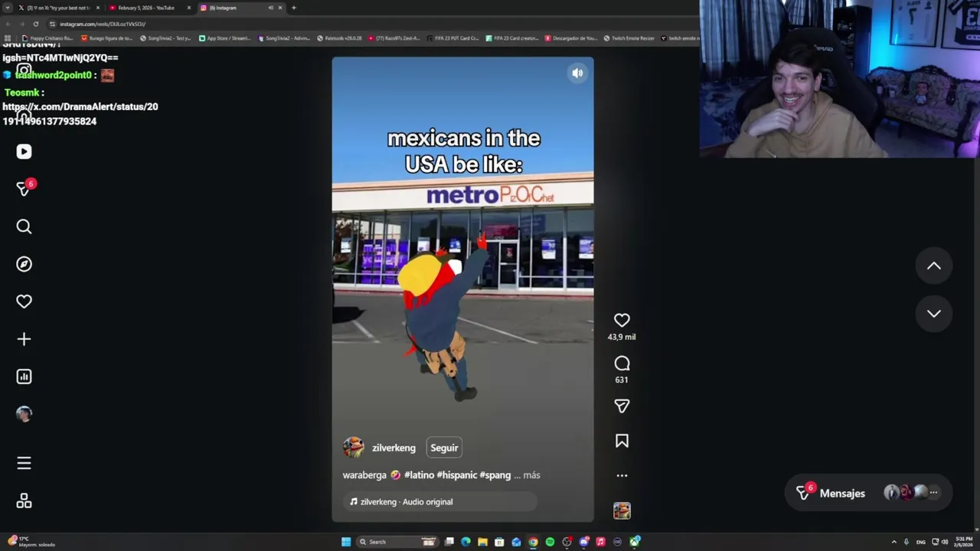980x551 pixels.
Task: Open the 'Twitch Emote Resizer' bookmark
Action: (629, 38)
